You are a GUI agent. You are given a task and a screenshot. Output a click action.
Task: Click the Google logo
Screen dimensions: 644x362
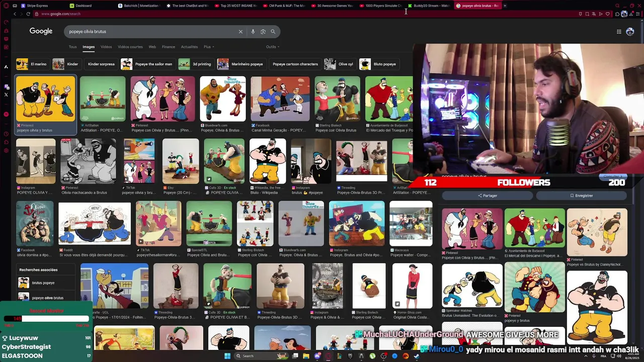41,31
